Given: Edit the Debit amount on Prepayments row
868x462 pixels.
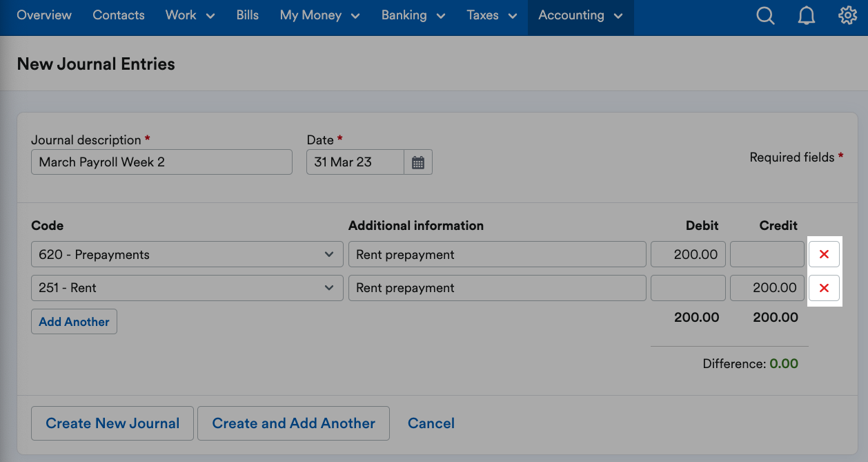Looking at the screenshot, I should tap(688, 254).
